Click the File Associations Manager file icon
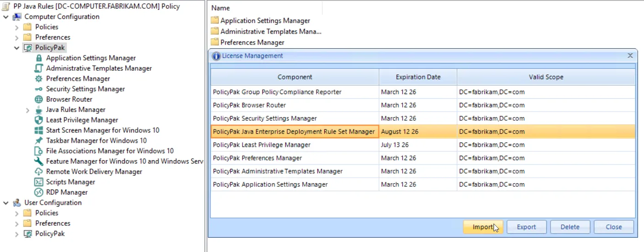644x252 pixels. pyautogui.click(x=39, y=151)
